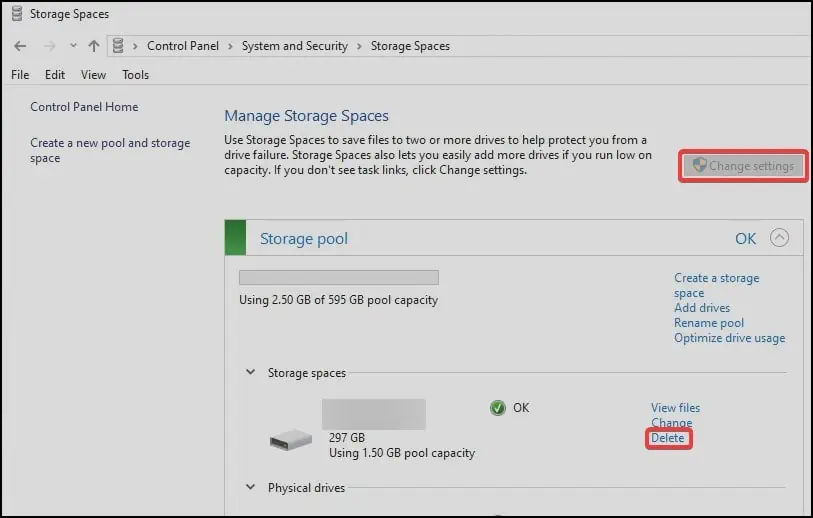The width and height of the screenshot is (813, 518).
Task: Click the storage space drive icon
Action: (x=291, y=440)
